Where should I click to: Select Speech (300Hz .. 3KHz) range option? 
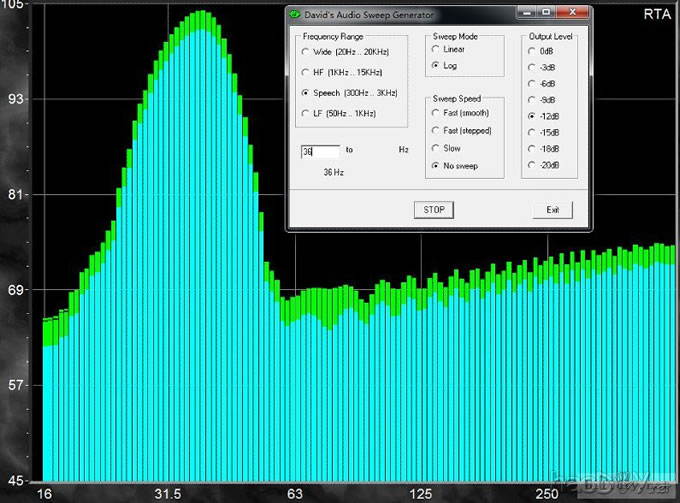[x=305, y=93]
